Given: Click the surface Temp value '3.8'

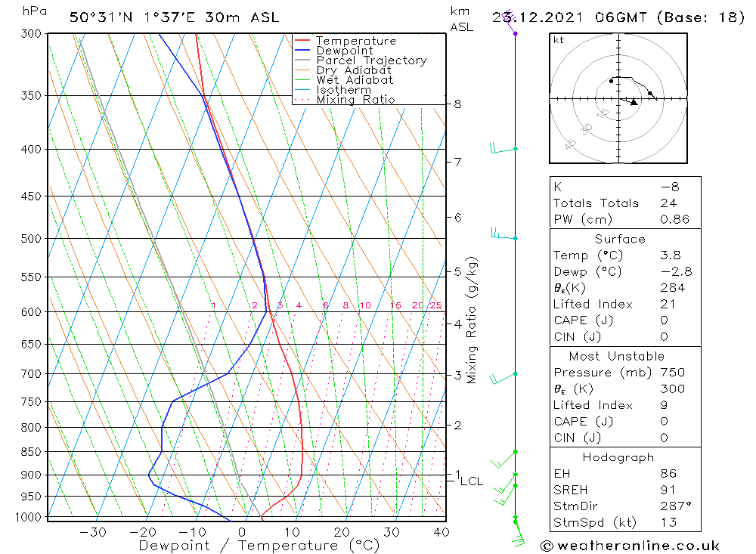Looking at the screenshot, I should coord(670,255).
